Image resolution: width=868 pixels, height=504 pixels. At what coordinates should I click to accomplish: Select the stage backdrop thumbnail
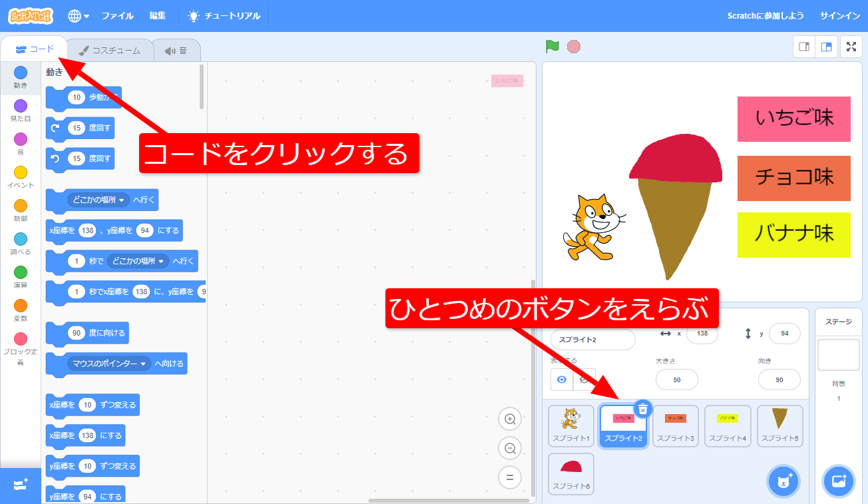[x=839, y=354]
